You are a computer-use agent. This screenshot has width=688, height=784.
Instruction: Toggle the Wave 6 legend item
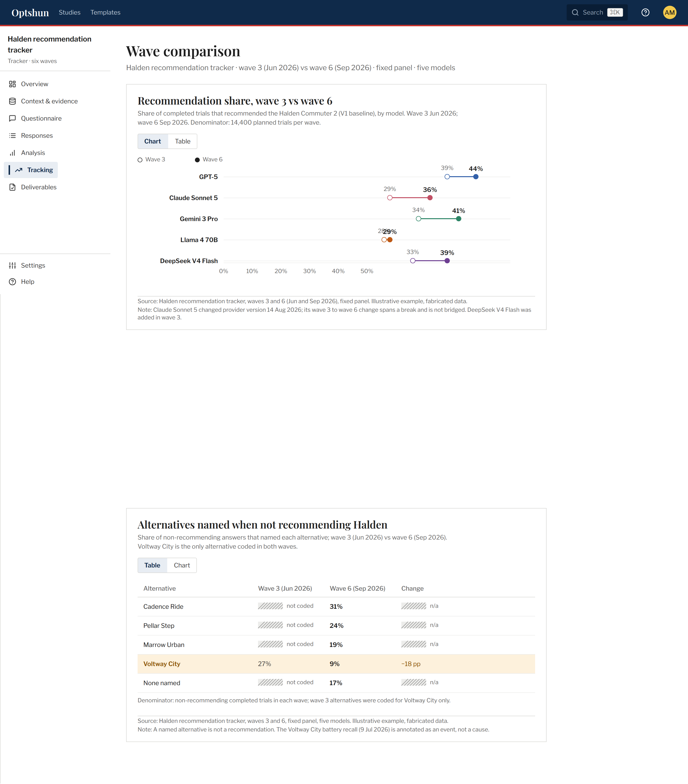click(x=209, y=159)
